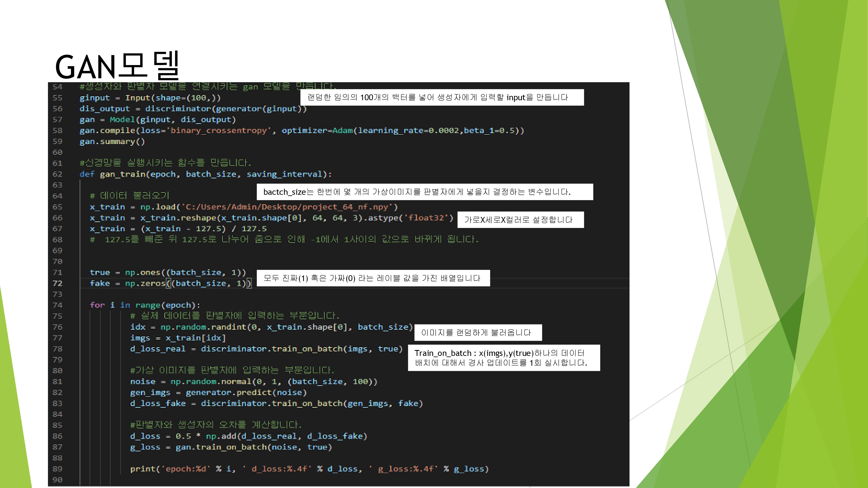
Task: Click the annotation '이미지를 랜덤하게 불러옵니다'
Action: 478,332
